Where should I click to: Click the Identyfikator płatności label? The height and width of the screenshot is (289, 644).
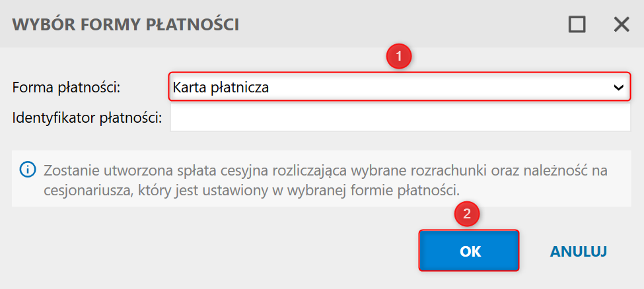(87, 119)
